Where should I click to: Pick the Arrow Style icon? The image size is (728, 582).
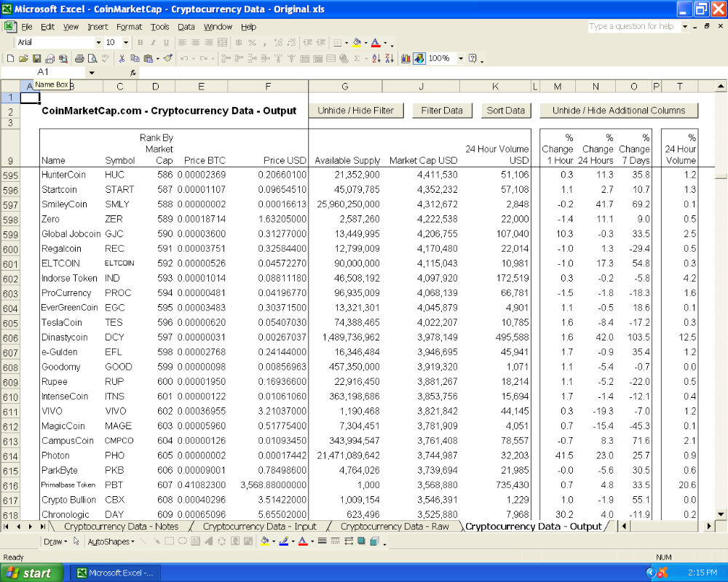point(348,541)
